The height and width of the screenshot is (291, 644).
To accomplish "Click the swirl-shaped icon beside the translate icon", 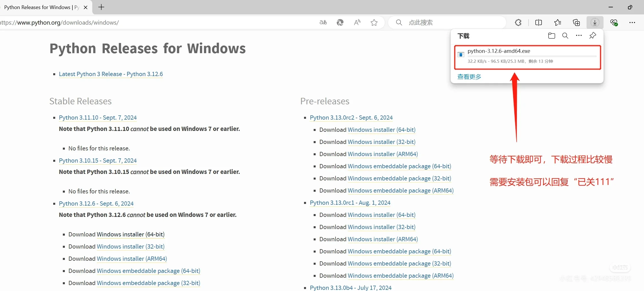I will click(340, 22).
